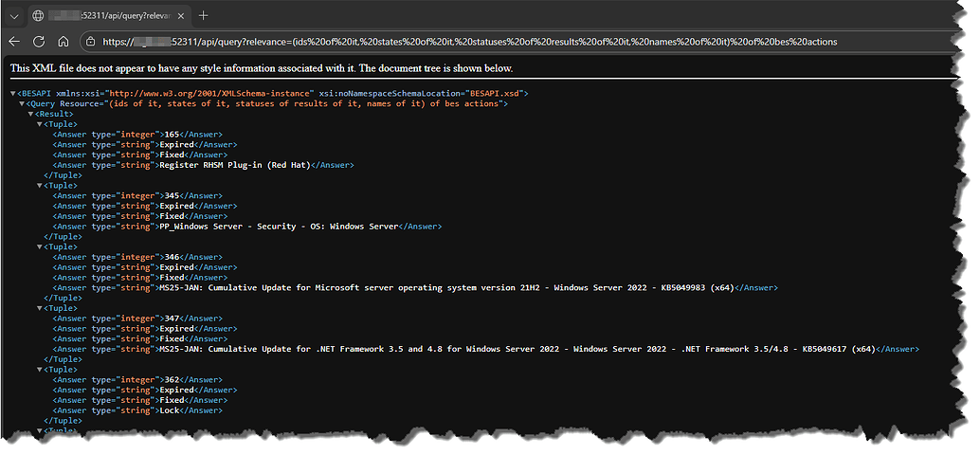980x455 pixels.
Task: Open the browser home page
Action: 64,42
